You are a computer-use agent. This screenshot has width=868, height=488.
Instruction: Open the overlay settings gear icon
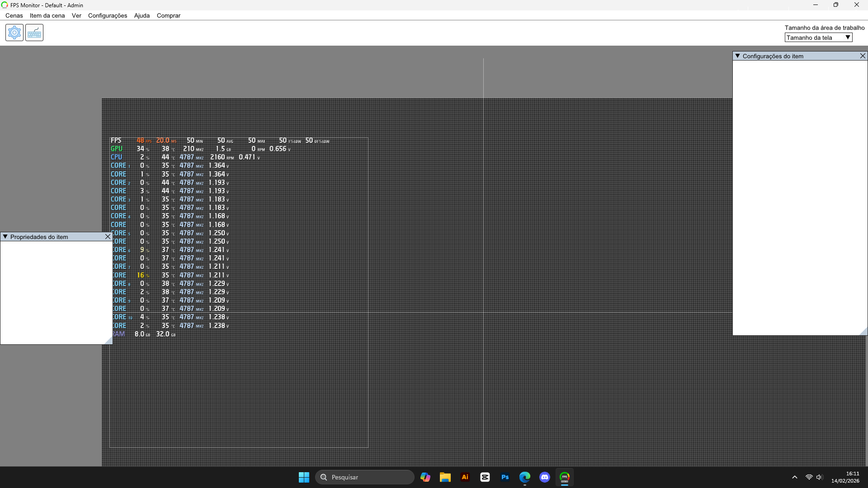(x=14, y=33)
